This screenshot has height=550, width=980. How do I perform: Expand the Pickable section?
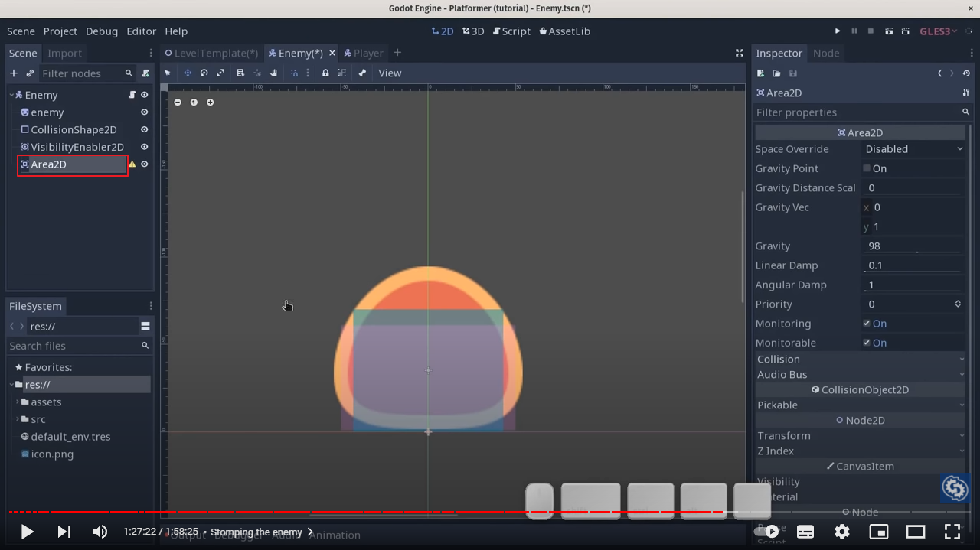point(860,405)
